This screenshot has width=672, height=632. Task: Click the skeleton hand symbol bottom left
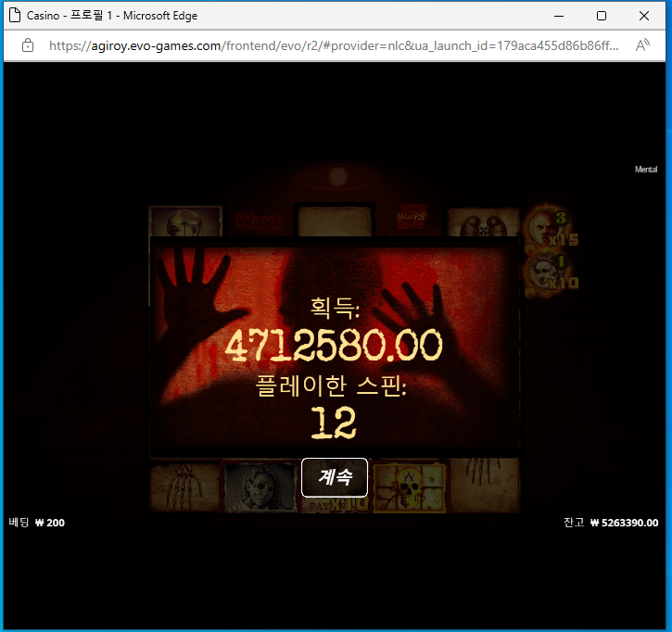pos(185,485)
